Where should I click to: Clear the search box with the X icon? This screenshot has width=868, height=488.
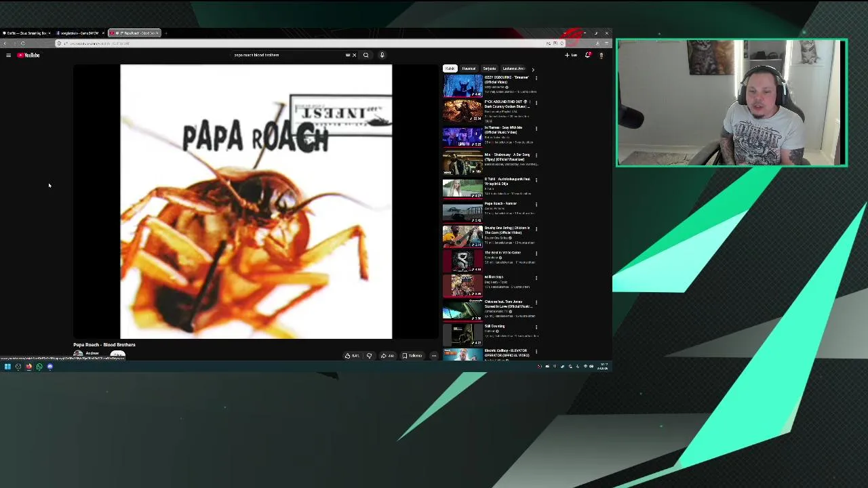click(x=354, y=55)
